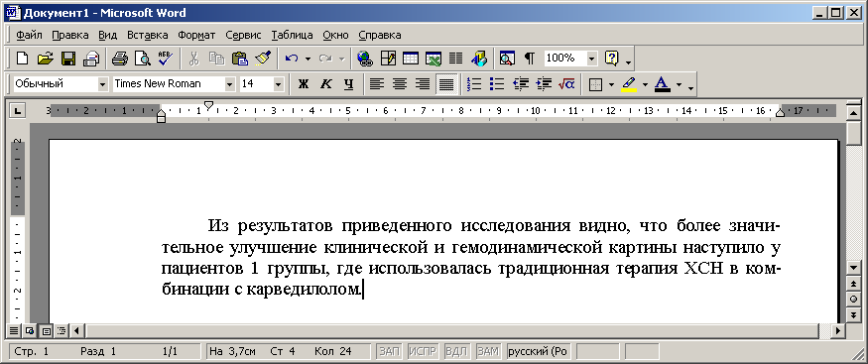Print the document
The image size is (868, 364).
120,58
